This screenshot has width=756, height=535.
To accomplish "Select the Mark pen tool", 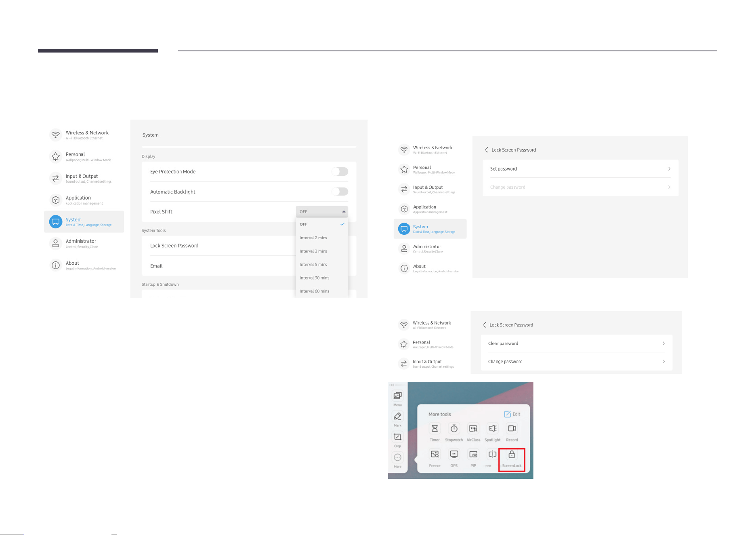I will (397, 419).
